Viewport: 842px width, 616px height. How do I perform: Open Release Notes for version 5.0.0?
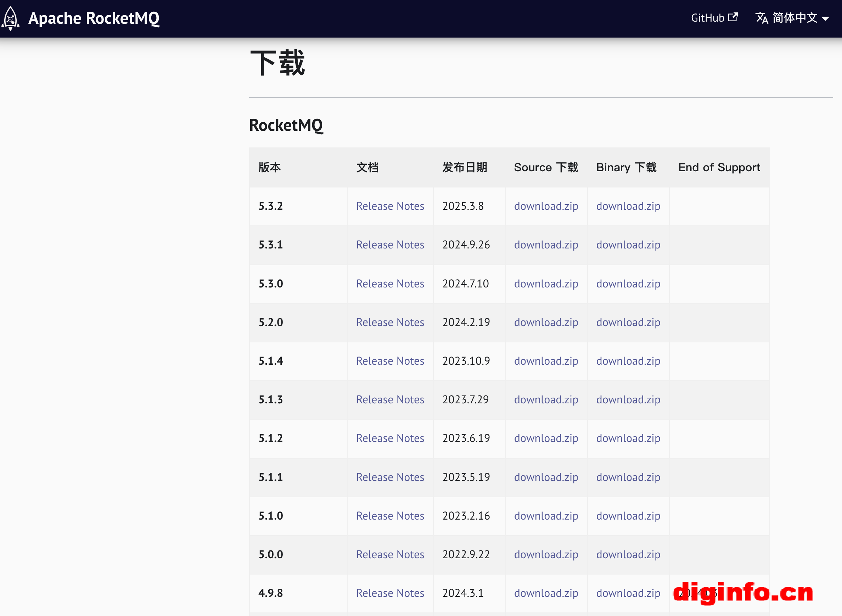point(390,554)
